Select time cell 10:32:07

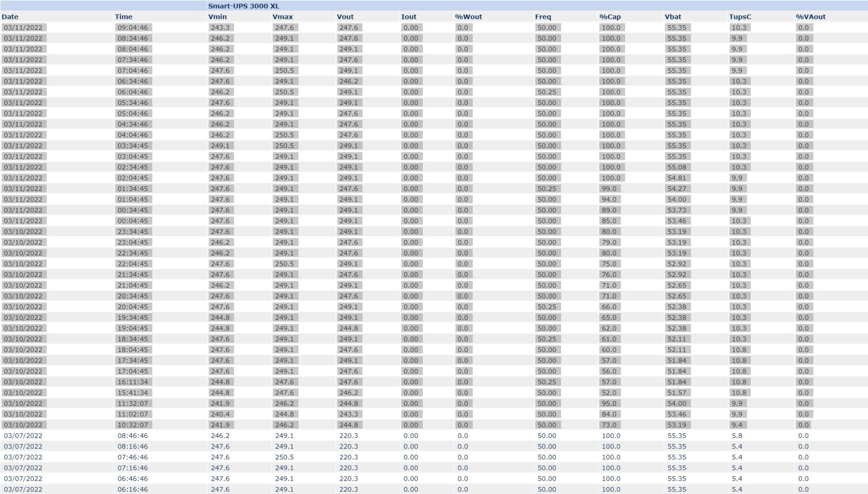(x=133, y=425)
